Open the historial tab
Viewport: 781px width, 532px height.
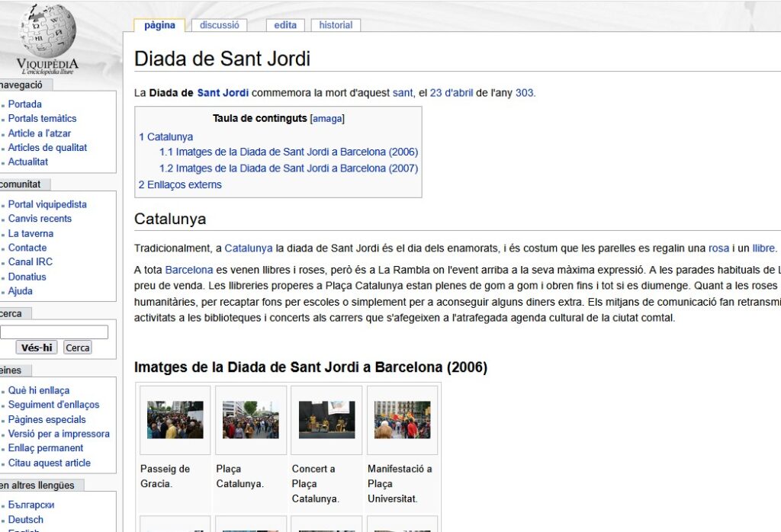(336, 25)
